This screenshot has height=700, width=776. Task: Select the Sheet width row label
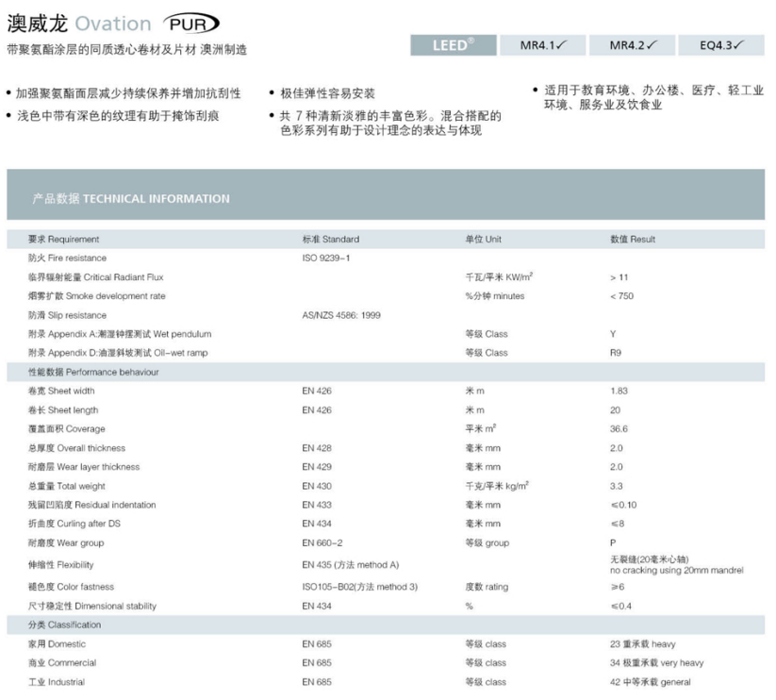click(62, 392)
